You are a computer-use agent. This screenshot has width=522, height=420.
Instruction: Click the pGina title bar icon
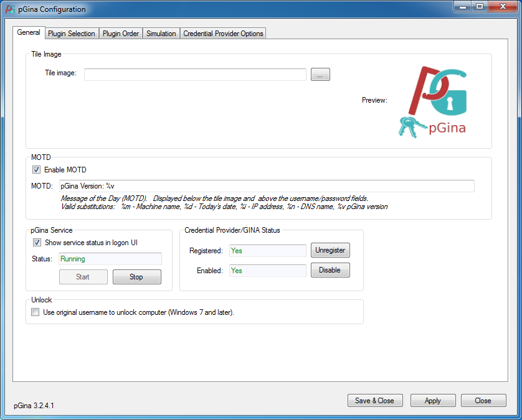11,9
